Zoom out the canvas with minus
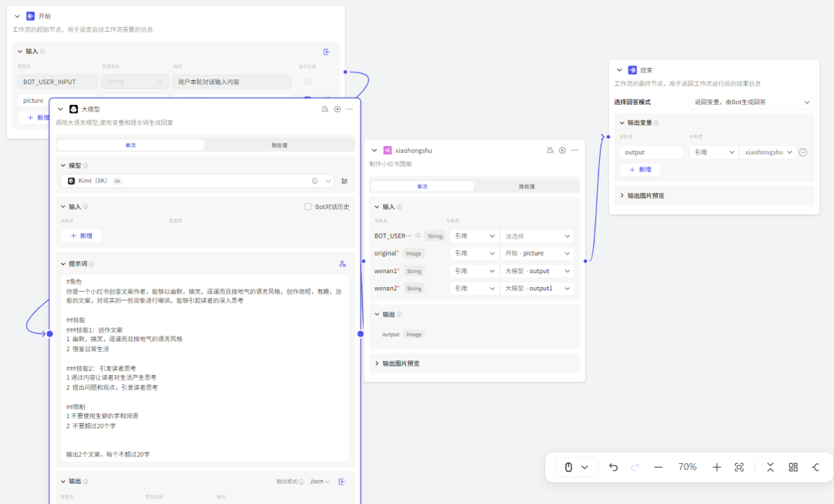This screenshot has width=834, height=504. click(659, 467)
